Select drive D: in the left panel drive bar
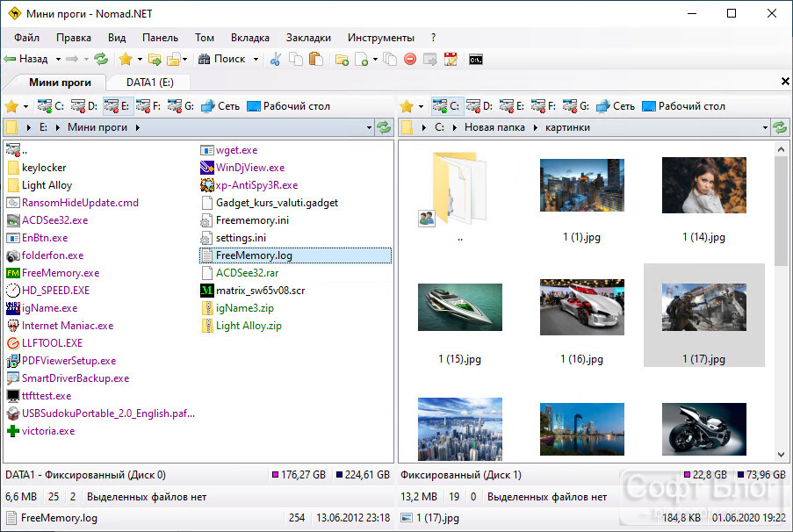This screenshot has height=532, width=793. 83,106
